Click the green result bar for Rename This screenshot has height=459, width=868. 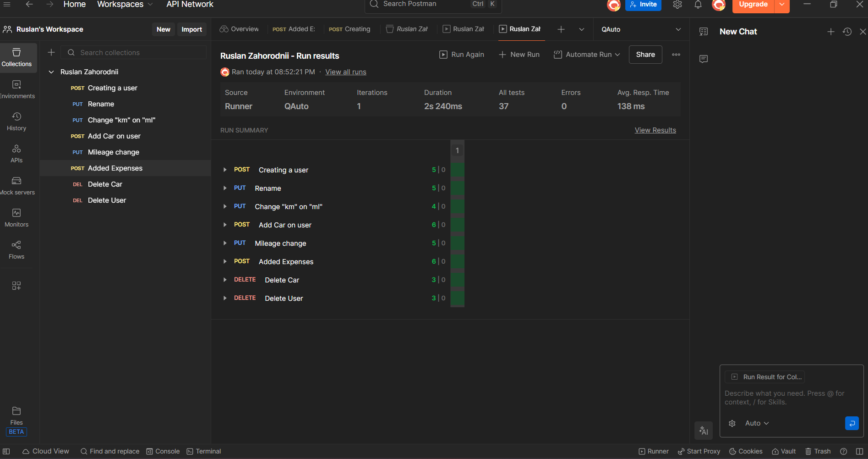[457, 188]
